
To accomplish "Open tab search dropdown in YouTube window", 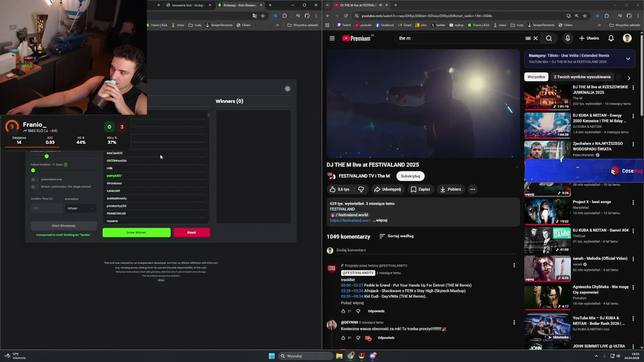I will [328, 5].
